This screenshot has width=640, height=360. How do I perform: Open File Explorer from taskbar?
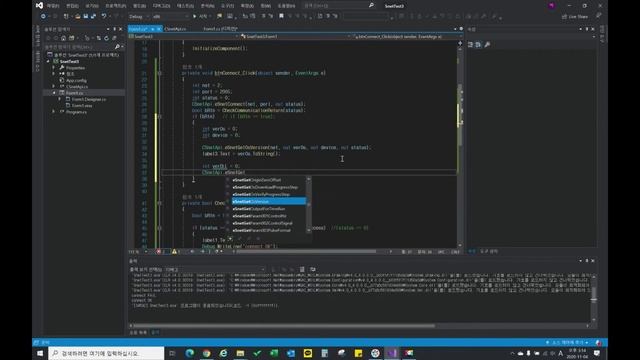(240, 353)
